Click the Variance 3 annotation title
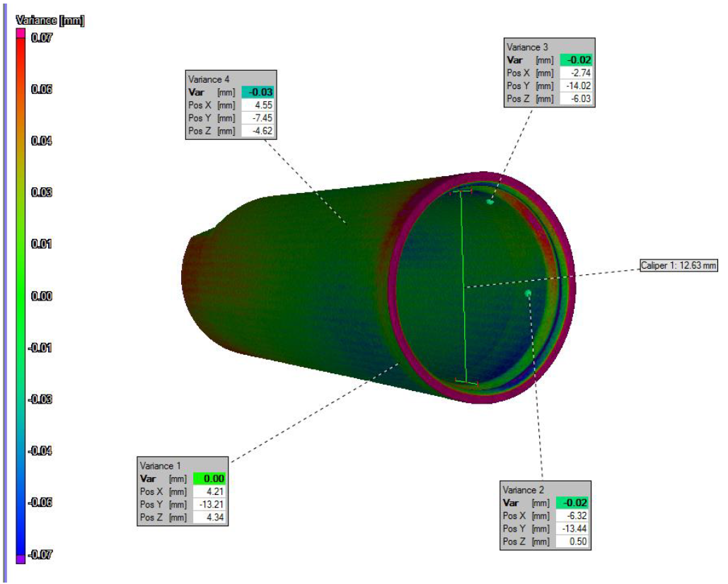728x584 pixels. pos(527,47)
